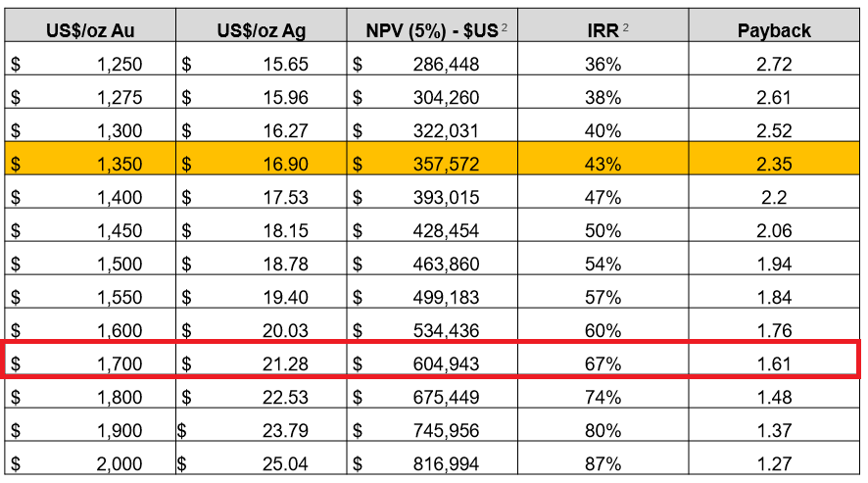
Task: Select the 322,031 NPV cell
Action: coord(432,131)
